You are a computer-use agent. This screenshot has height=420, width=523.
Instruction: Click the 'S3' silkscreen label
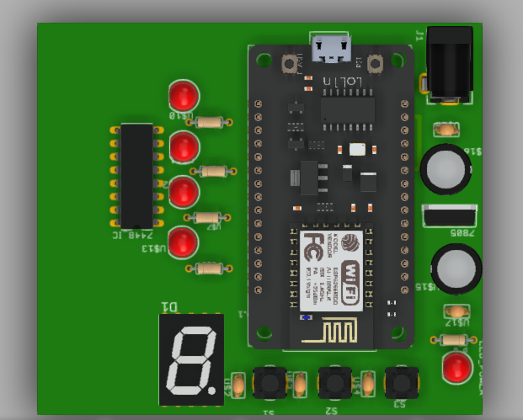(399, 404)
